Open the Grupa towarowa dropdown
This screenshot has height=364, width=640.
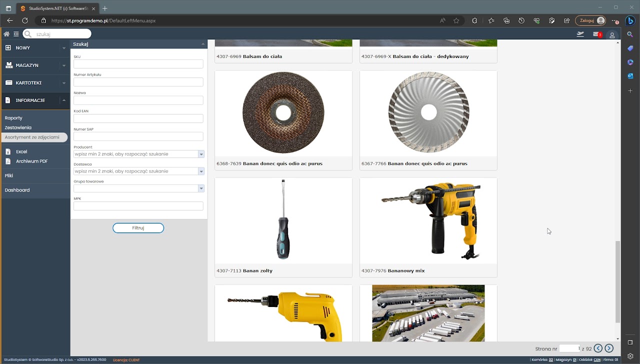(x=201, y=188)
